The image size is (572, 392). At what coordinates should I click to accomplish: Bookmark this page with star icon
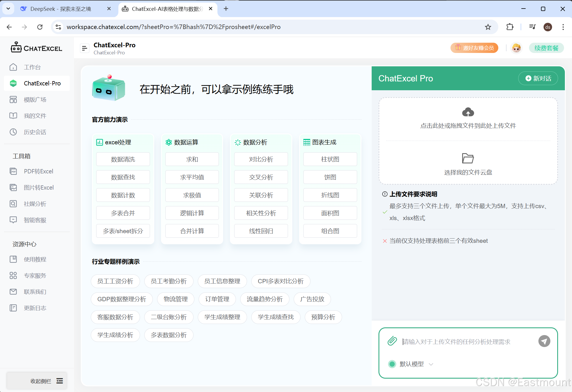point(488,27)
